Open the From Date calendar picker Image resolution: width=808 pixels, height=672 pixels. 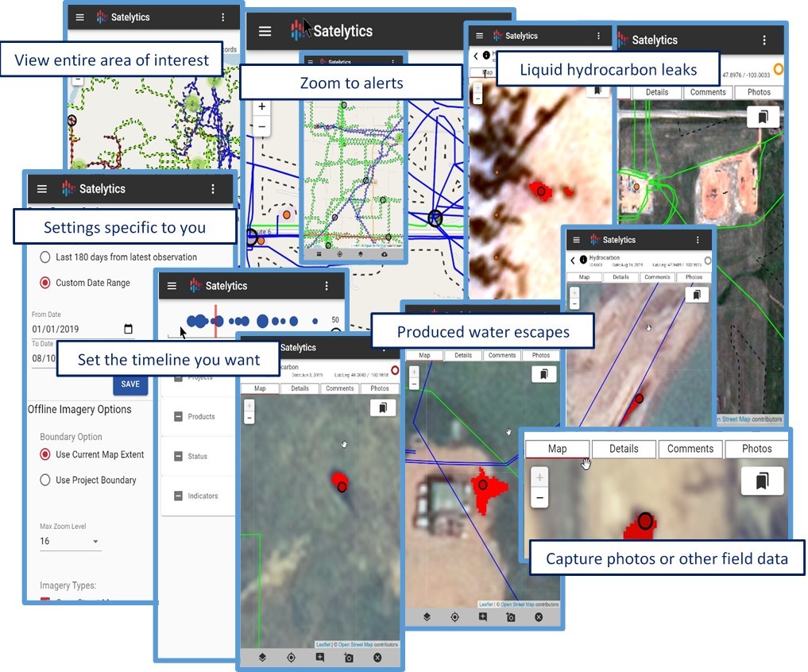coord(129,329)
